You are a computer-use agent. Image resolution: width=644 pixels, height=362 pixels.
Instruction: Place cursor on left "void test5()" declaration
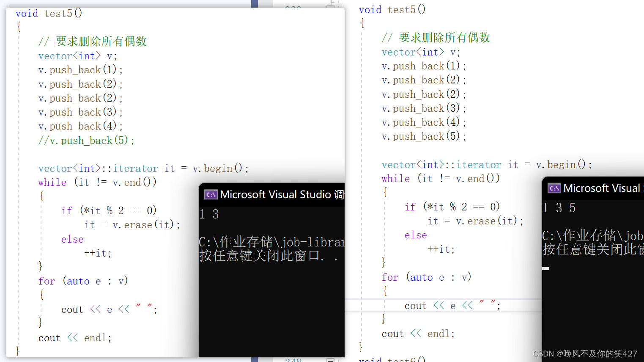click(49, 13)
